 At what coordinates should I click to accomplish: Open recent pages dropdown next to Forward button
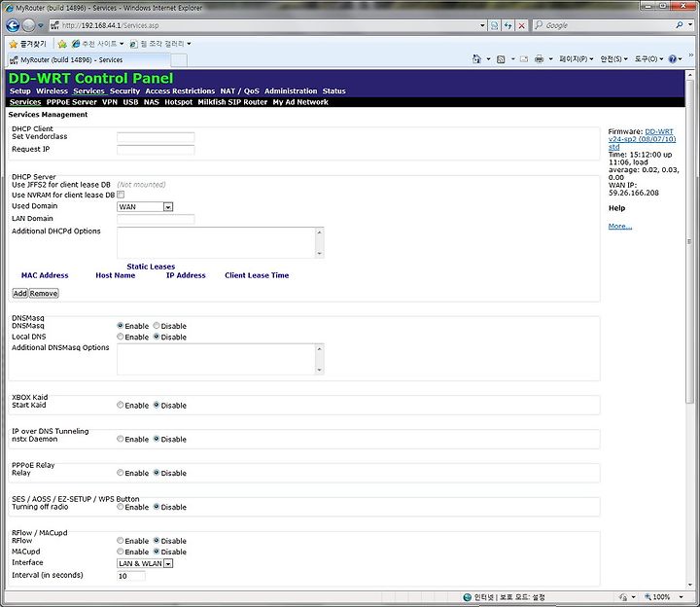click(x=40, y=25)
